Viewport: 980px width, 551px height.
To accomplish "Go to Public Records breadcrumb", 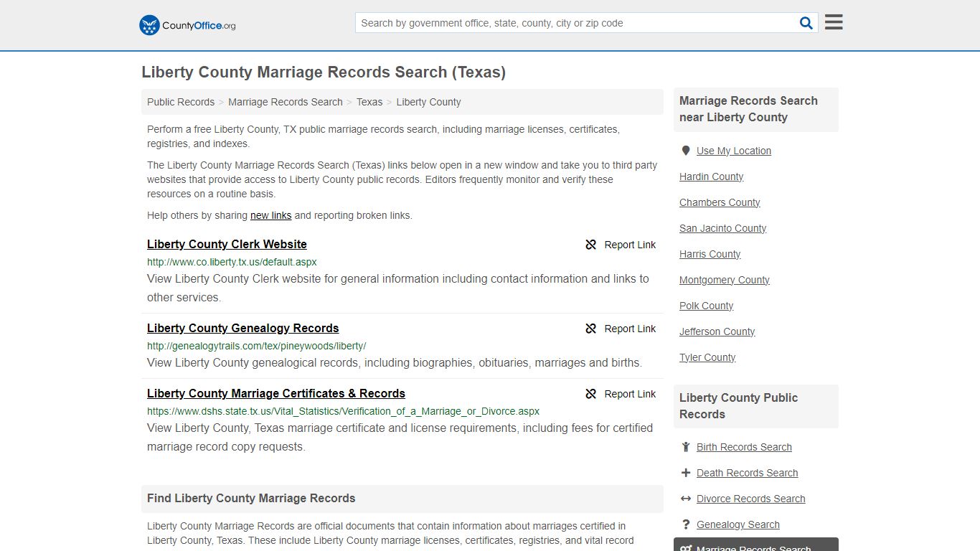I will (181, 102).
